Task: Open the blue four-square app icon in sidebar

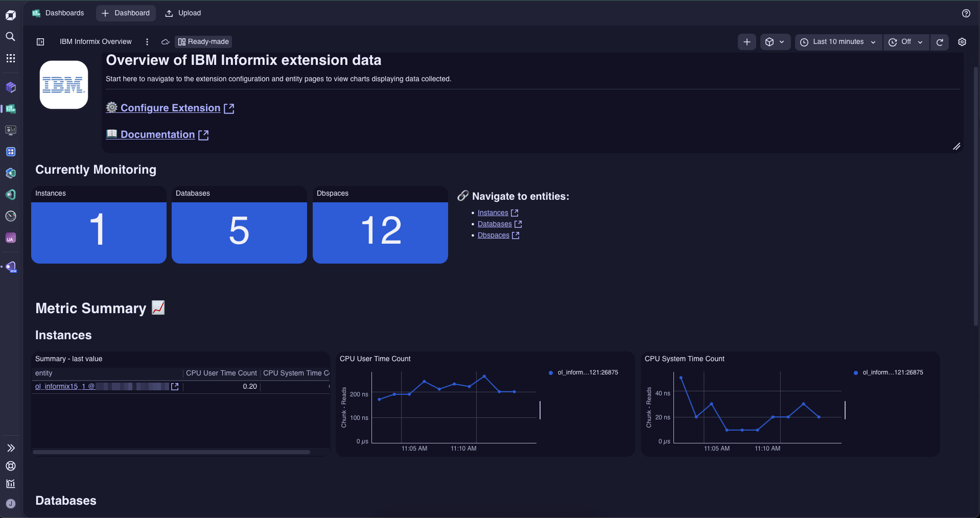Action: pos(11,152)
